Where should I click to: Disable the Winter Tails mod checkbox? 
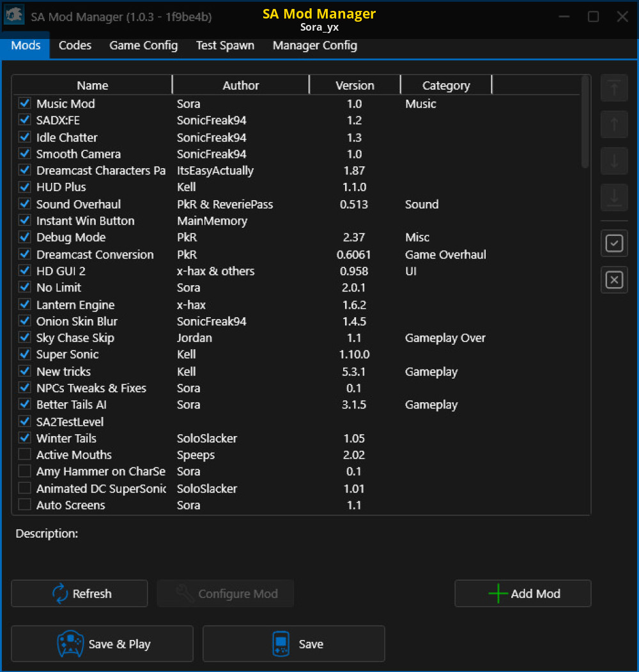(25, 438)
